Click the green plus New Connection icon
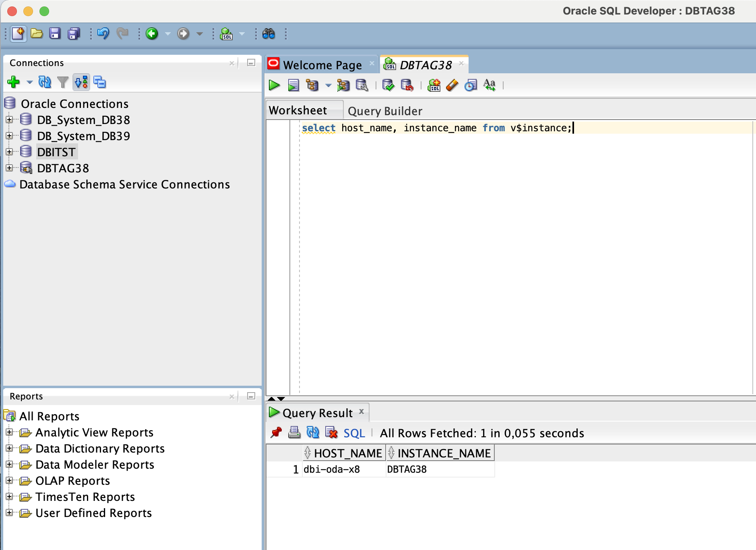The width and height of the screenshot is (756, 550). click(x=14, y=82)
